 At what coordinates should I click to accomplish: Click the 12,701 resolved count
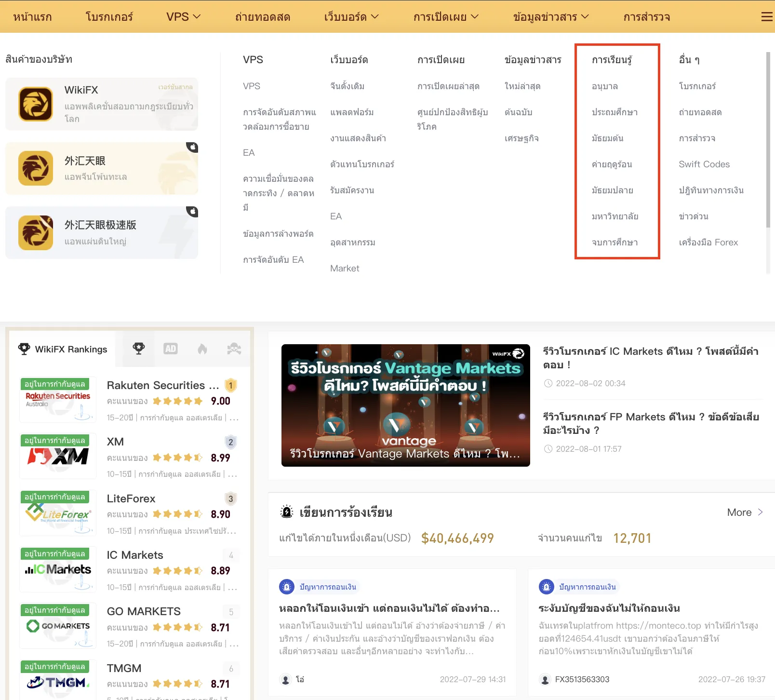(632, 538)
